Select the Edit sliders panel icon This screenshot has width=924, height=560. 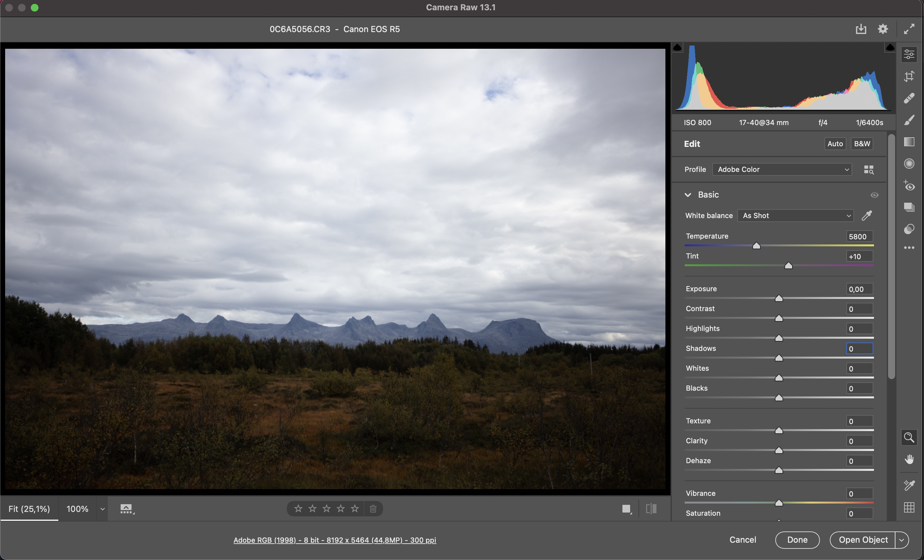(x=909, y=54)
